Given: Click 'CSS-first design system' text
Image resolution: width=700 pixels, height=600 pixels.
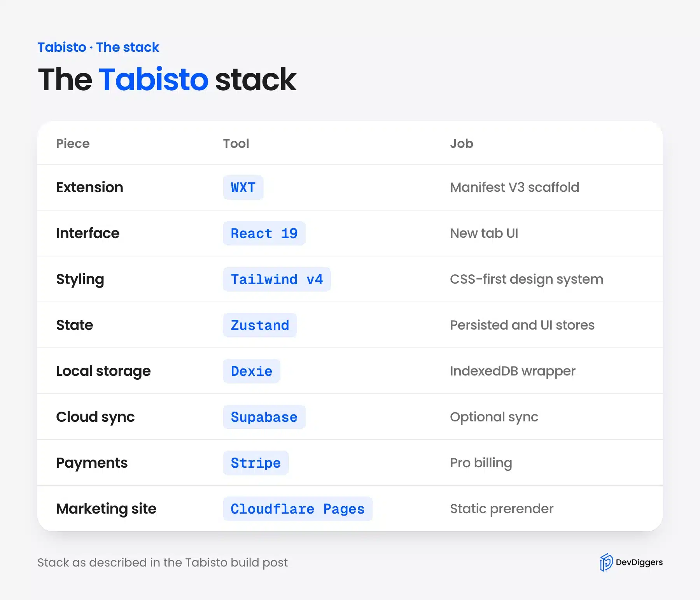Looking at the screenshot, I should tap(527, 279).
